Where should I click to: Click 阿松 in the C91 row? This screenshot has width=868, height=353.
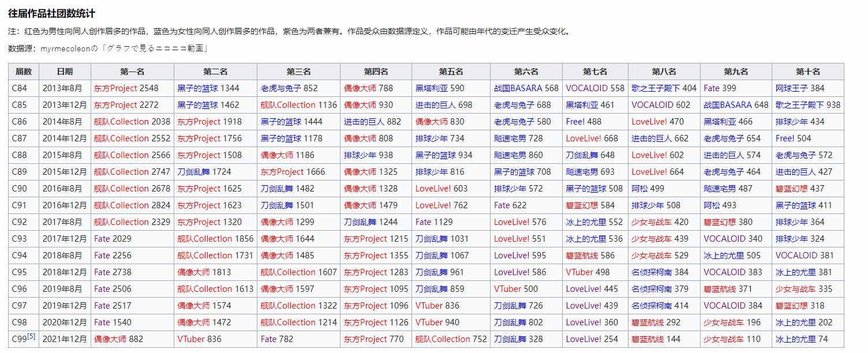click(712, 205)
